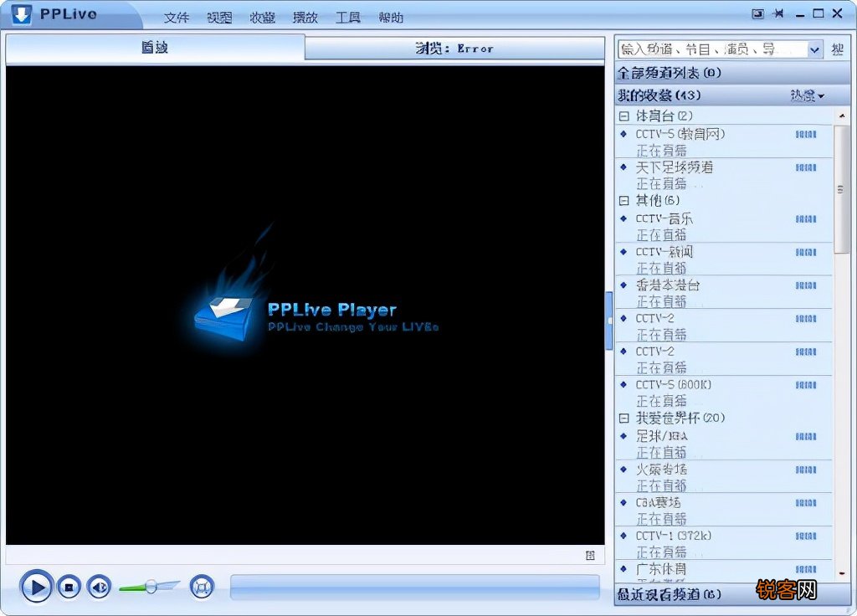
Task: Click the Play button
Action: point(36,587)
